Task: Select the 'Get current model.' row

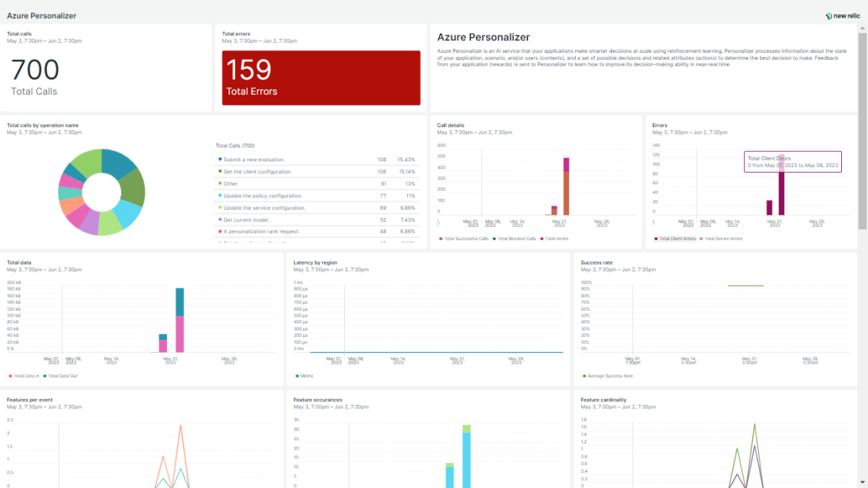Action: click(x=317, y=220)
